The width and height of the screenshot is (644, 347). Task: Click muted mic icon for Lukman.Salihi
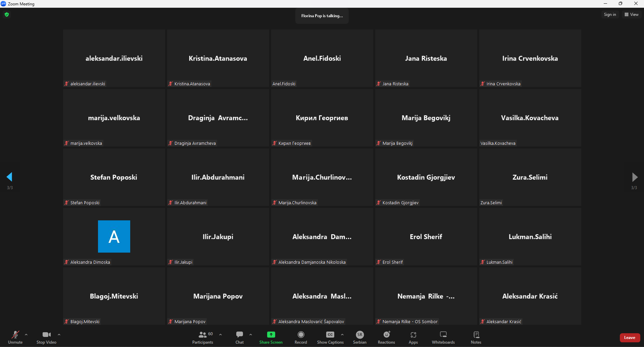(x=483, y=262)
